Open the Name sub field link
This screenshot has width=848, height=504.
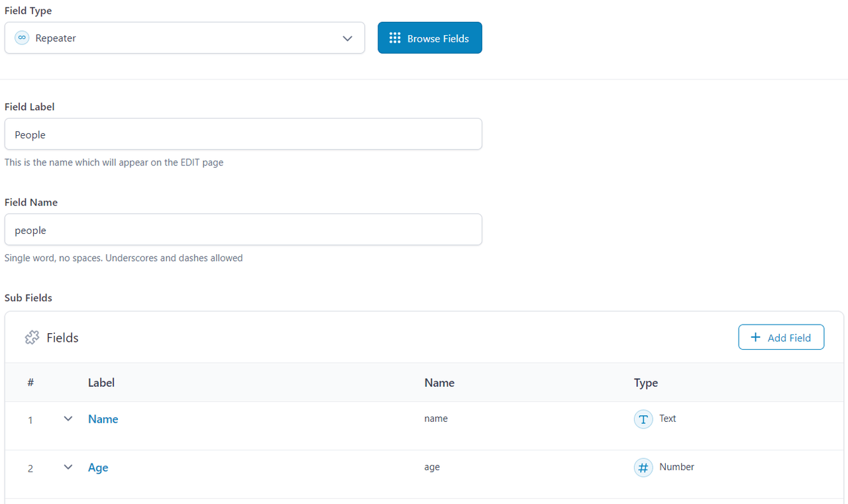click(x=103, y=419)
